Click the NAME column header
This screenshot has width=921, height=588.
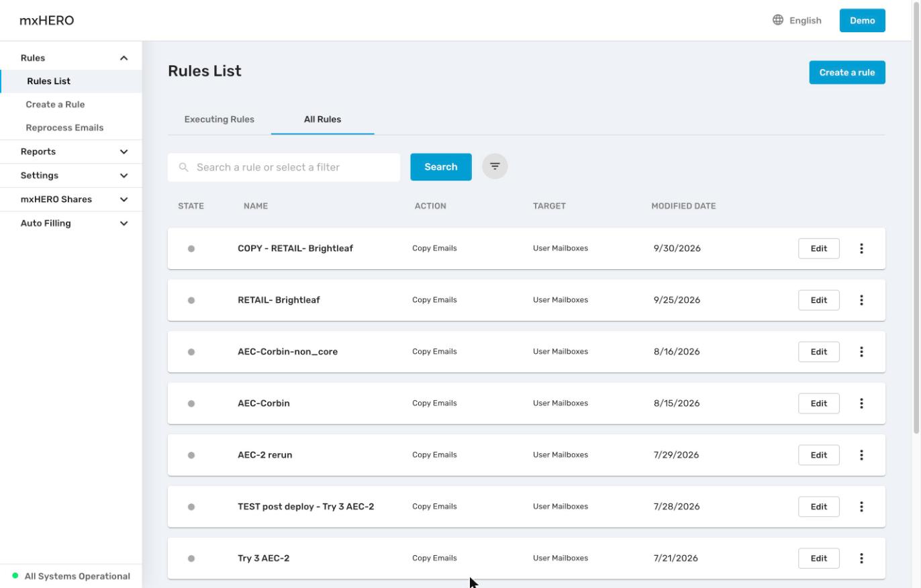(x=256, y=206)
